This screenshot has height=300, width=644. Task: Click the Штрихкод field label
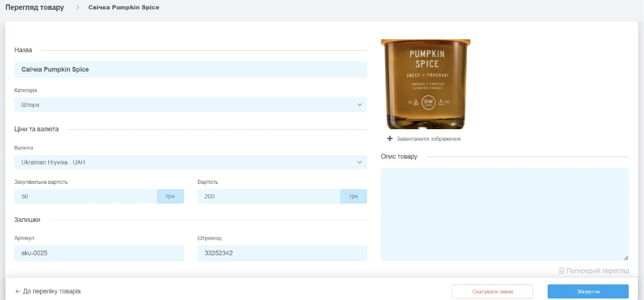click(x=209, y=238)
